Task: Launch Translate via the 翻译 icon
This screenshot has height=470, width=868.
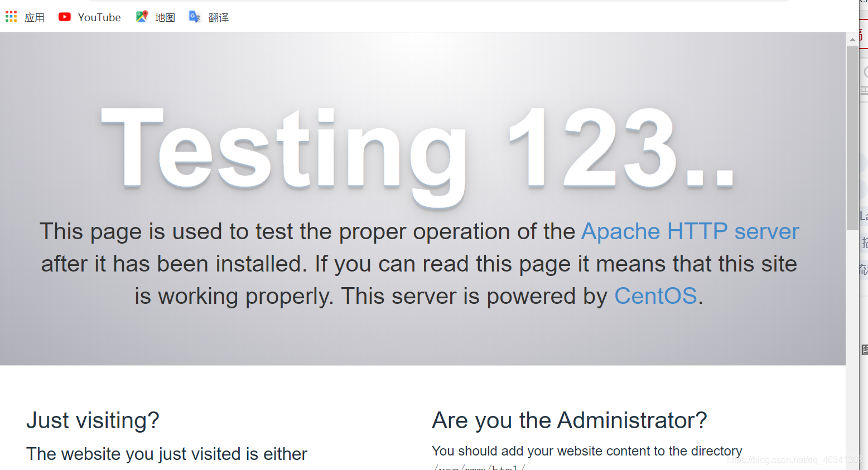Action: tap(194, 16)
